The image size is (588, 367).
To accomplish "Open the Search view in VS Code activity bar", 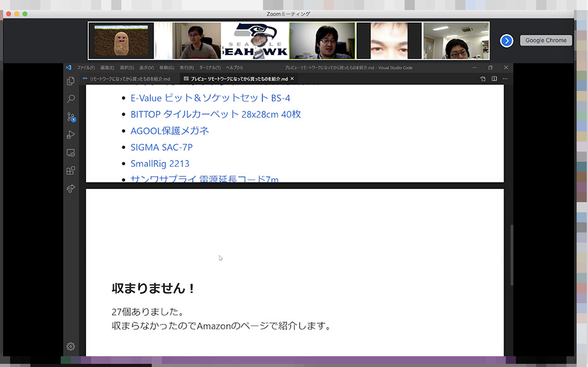I will (x=71, y=99).
